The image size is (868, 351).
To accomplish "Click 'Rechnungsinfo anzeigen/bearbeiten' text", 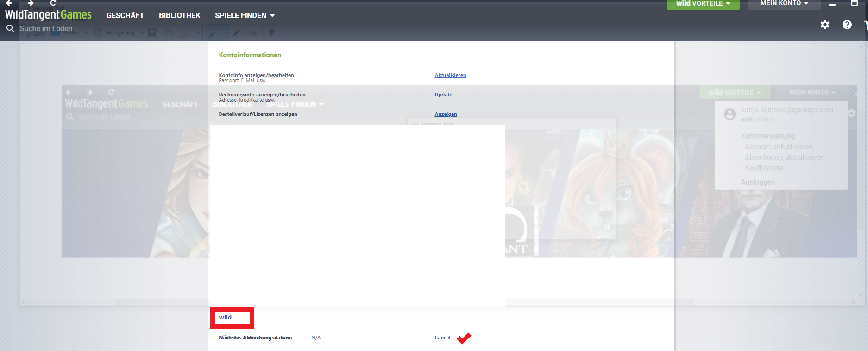I will (262, 95).
